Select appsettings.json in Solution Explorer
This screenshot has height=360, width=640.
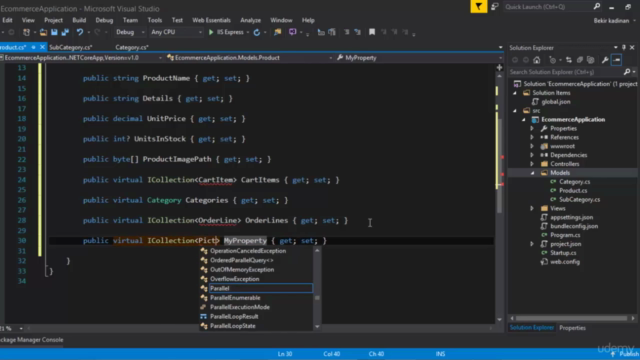coord(571,218)
